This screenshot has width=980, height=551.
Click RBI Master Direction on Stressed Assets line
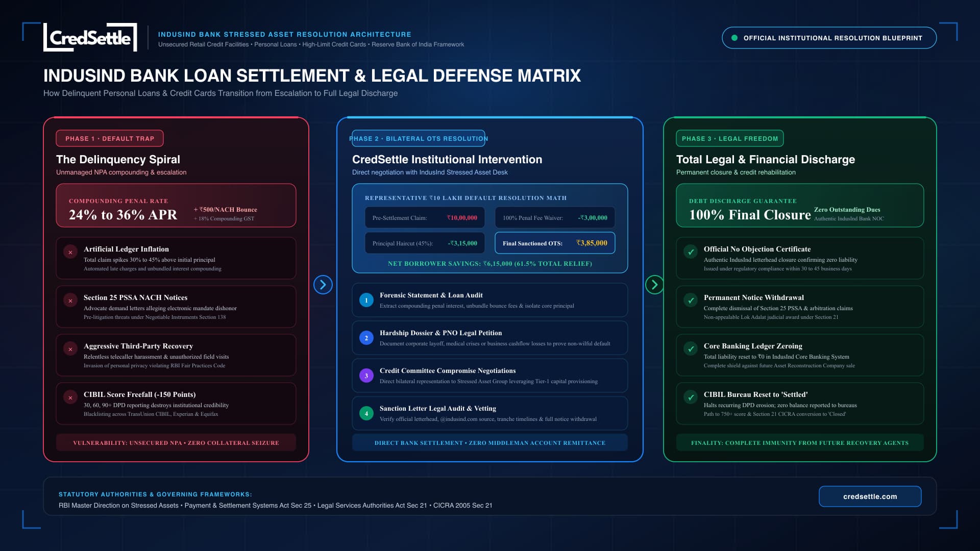coord(276,506)
